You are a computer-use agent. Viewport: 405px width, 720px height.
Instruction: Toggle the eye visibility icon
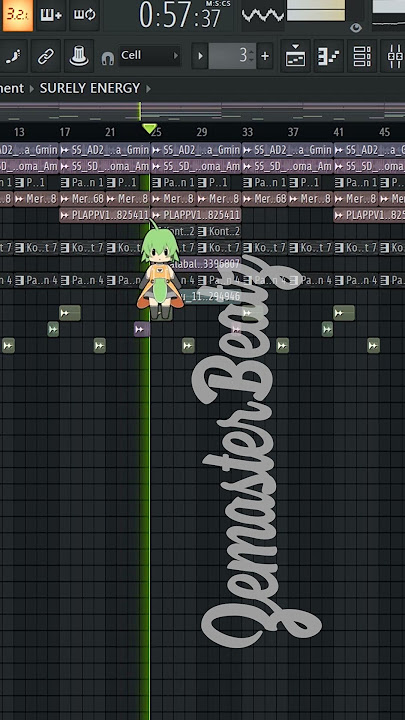[356, 28]
